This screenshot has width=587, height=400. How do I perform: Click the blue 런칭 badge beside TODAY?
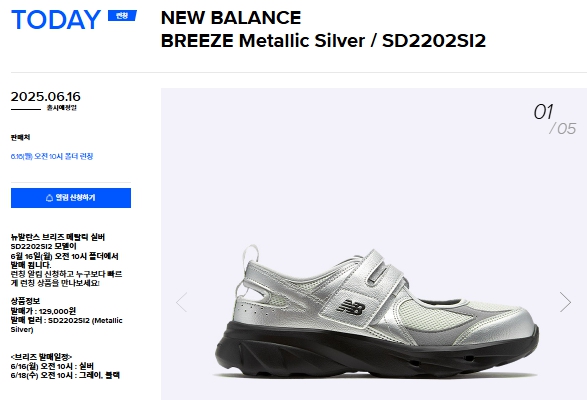122,15
